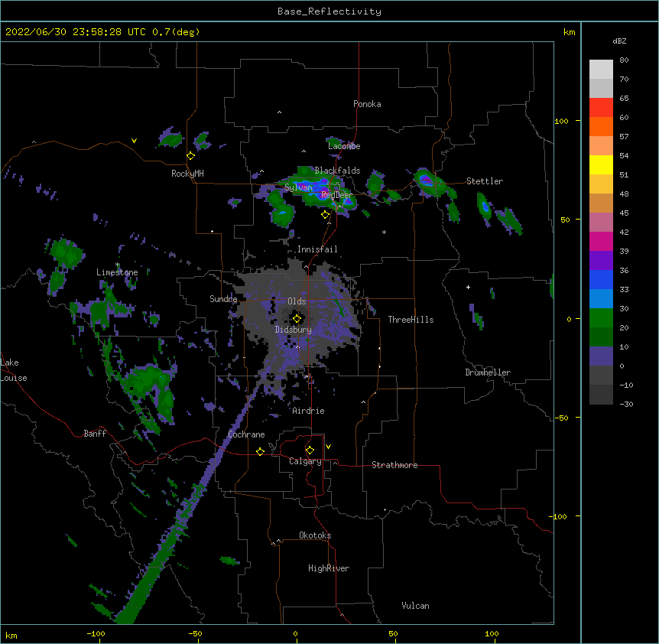The width and height of the screenshot is (659, 644).
Task: Click the yellow diamond marker above Calgary label
Action: [310, 450]
